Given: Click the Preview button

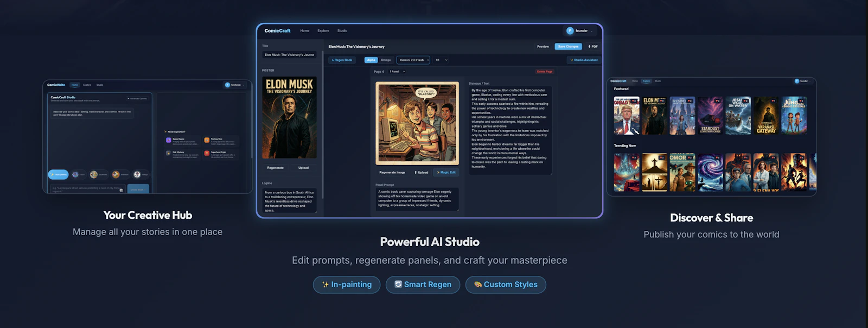Looking at the screenshot, I should click(x=543, y=47).
